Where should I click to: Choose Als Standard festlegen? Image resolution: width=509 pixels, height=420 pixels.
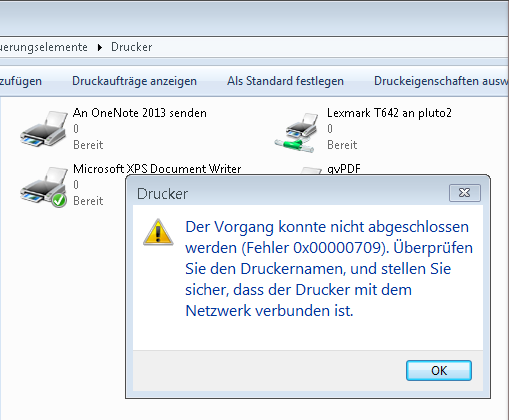[x=285, y=81]
